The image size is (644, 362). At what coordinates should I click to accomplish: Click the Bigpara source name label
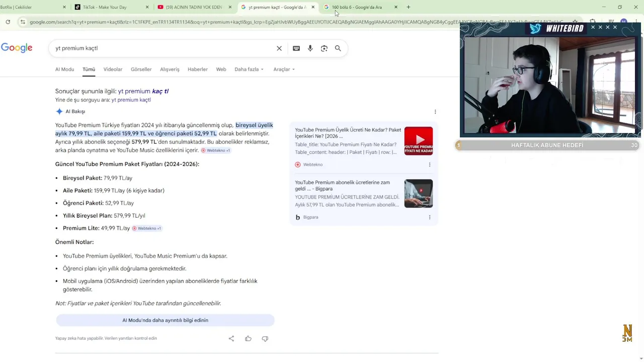tap(311, 217)
